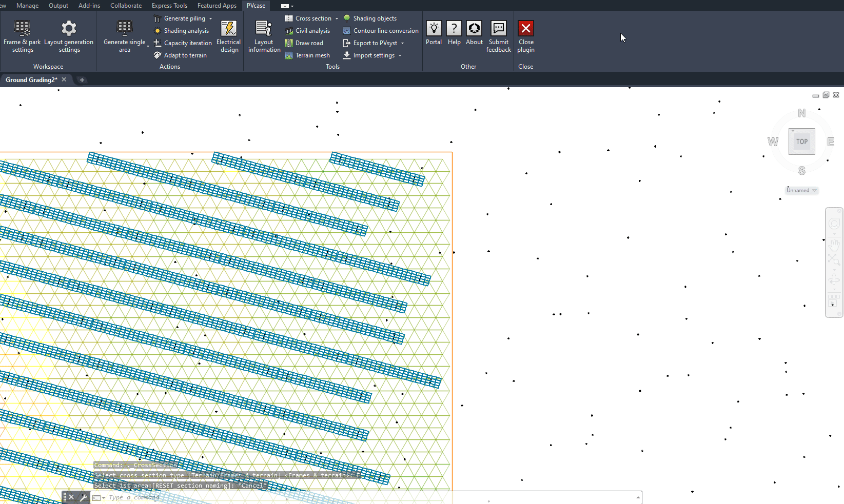Image resolution: width=844 pixels, height=504 pixels.
Task: Rotate view to South on ViewCube
Action: (802, 171)
